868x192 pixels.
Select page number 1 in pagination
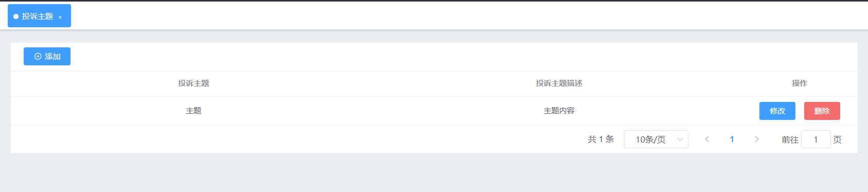pos(732,139)
